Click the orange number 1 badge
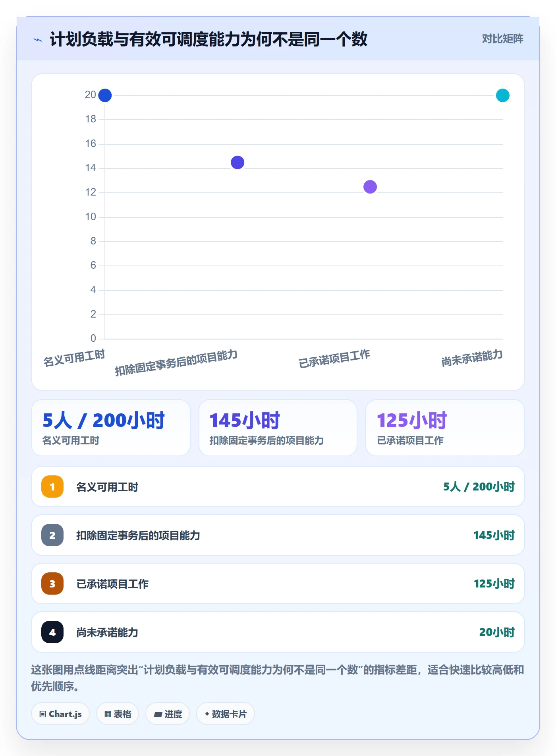Viewport: 556px width, 756px height. [x=52, y=487]
